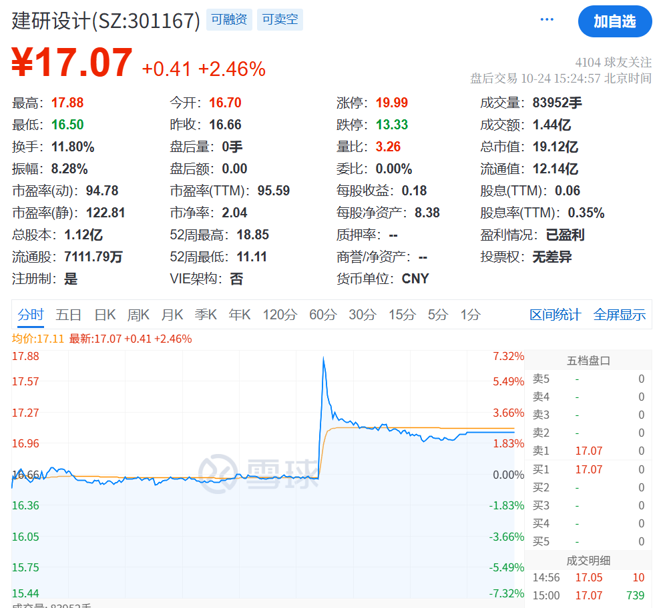Open the 区间统计 link
The height and width of the screenshot is (608, 667).
tap(555, 314)
